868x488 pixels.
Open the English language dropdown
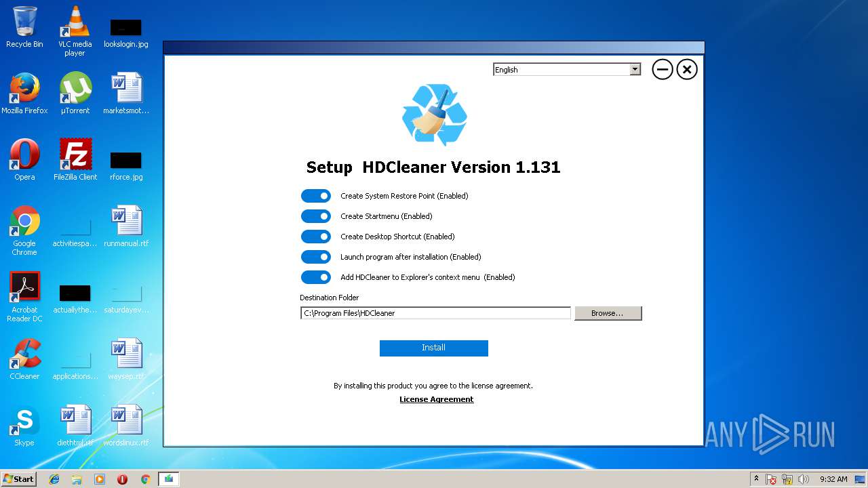click(567, 69)
